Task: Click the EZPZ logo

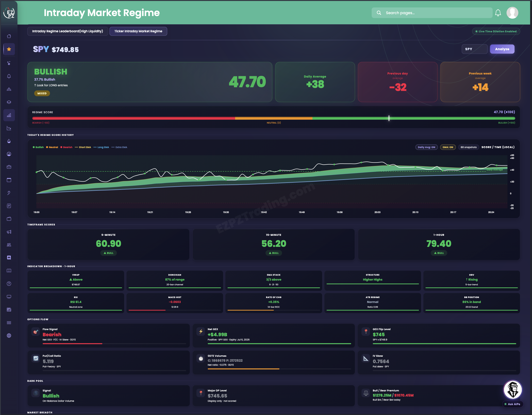Action: pos(9,13)
